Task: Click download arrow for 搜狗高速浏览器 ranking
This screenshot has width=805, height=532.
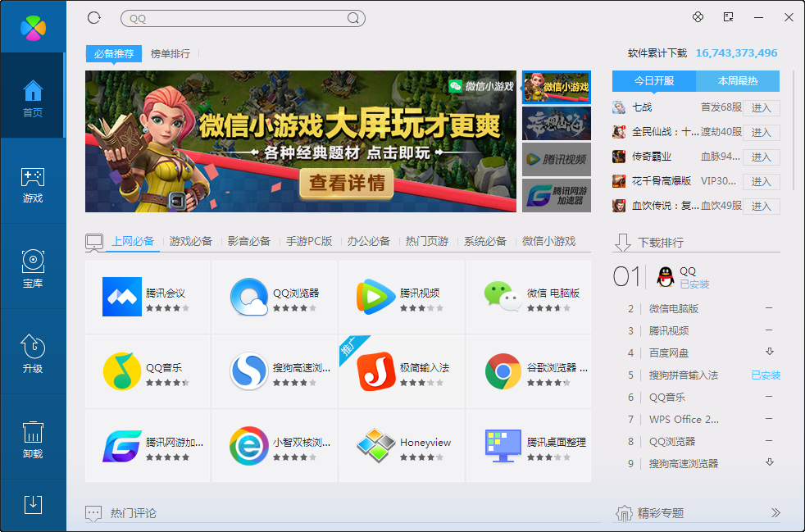Action: (769, 462)
